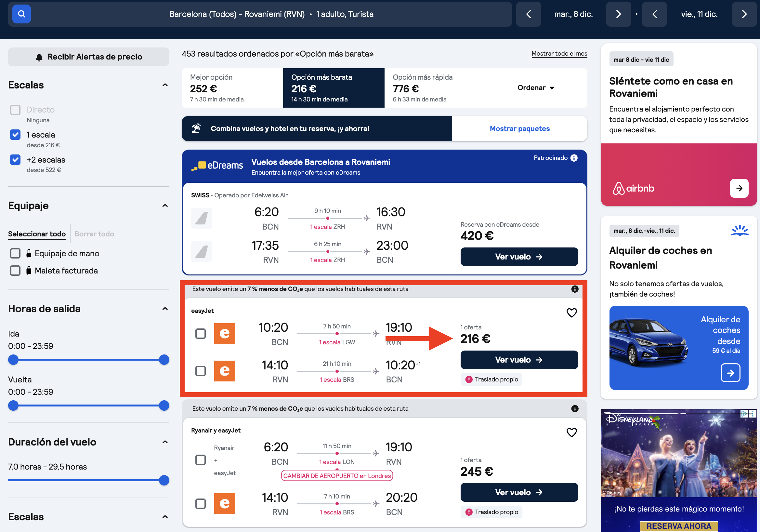Click the Airbnb logo in the ad

[633, 188]
